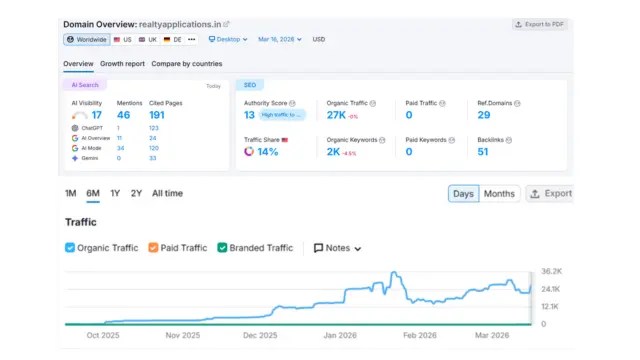The image size is (640, 360).
Task: Select the 6M time range
Action: click(x=93, y=193)
